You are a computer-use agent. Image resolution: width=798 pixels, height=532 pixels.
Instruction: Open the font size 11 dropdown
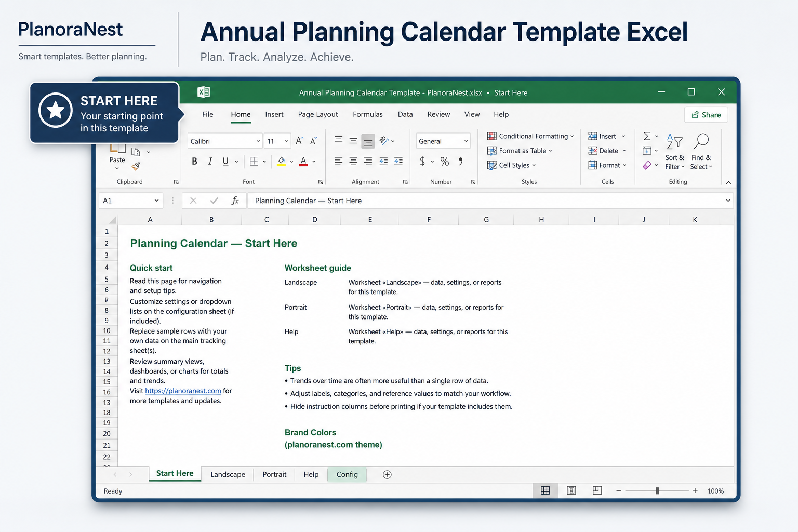pyautogui.click(x=286, y=141)
